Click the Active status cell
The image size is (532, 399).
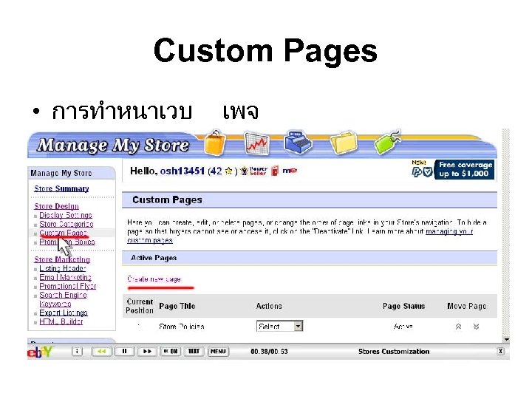pyautogui.click(x=403, y=327)
